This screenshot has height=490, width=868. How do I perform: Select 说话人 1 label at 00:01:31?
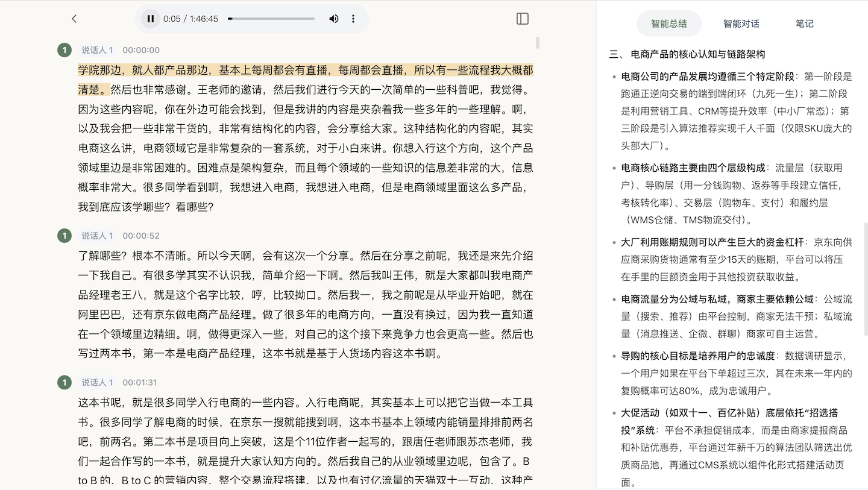click(97, 382)
